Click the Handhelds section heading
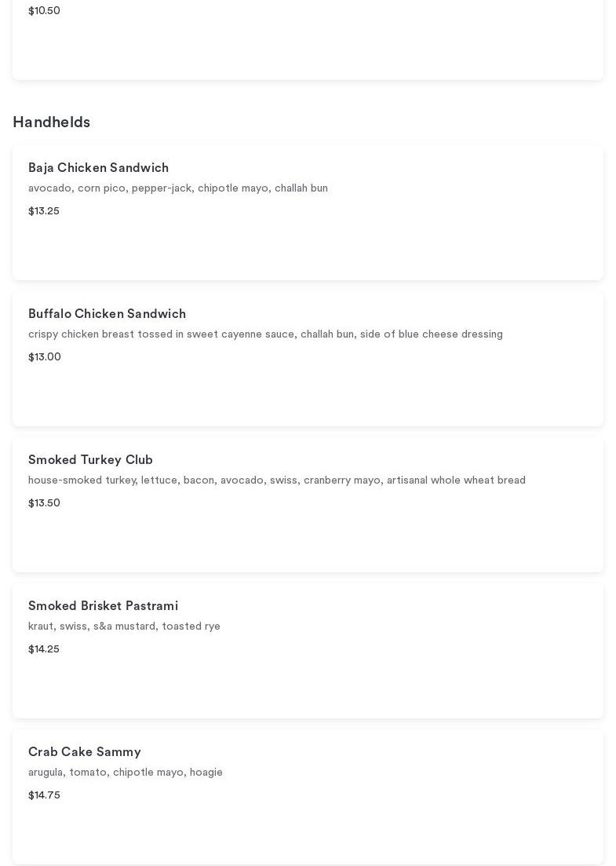The height and width of the screenshot is (866, 616). pos(52,122)
